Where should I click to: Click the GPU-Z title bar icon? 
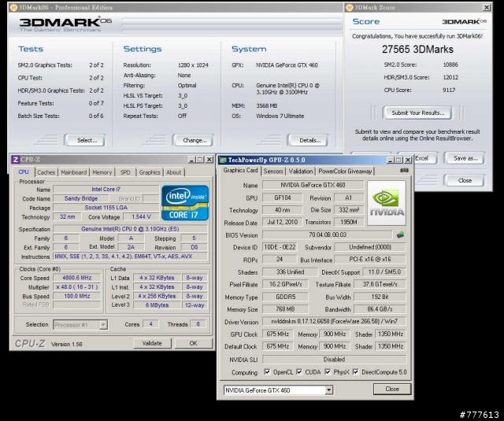coord(223,160)
